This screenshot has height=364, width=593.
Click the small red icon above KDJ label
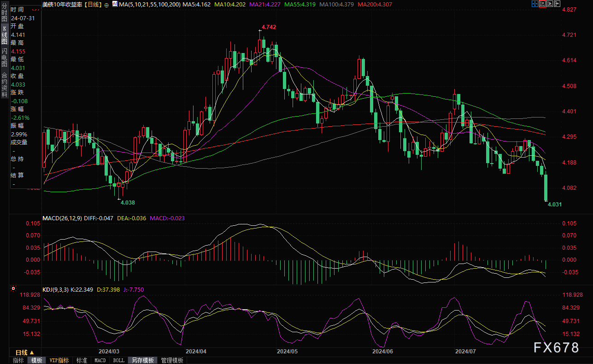click(x=12, y=289)
